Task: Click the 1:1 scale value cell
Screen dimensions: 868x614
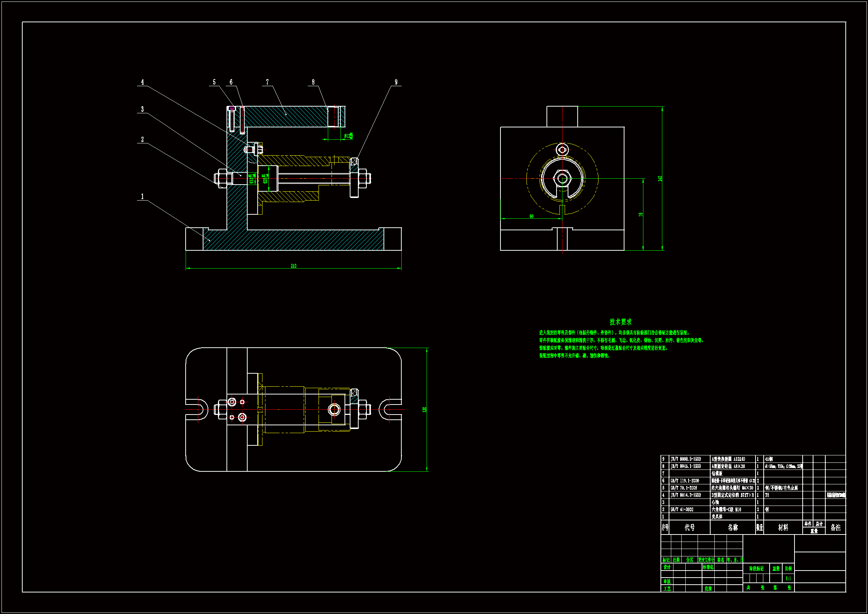Action: tap(788, 578)
